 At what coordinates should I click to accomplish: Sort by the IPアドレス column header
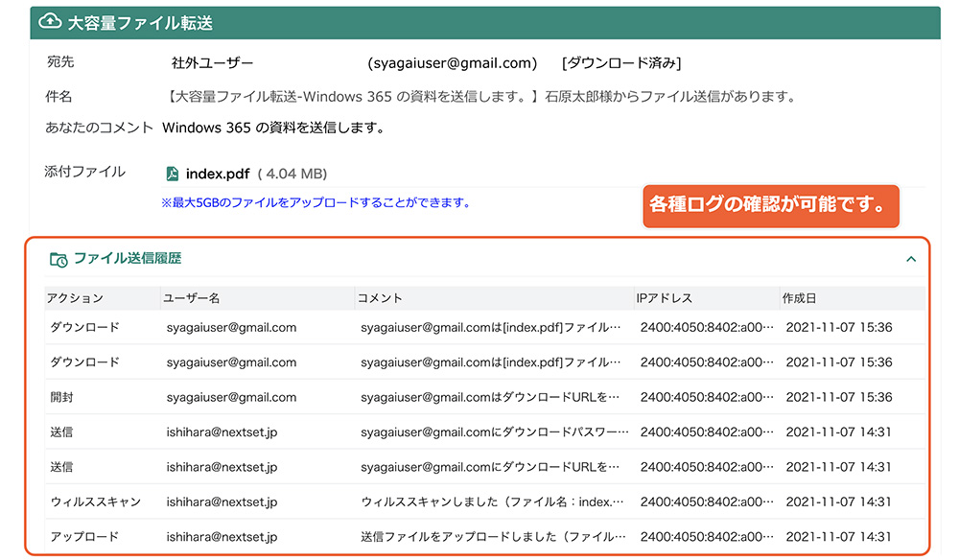(665, 297)
